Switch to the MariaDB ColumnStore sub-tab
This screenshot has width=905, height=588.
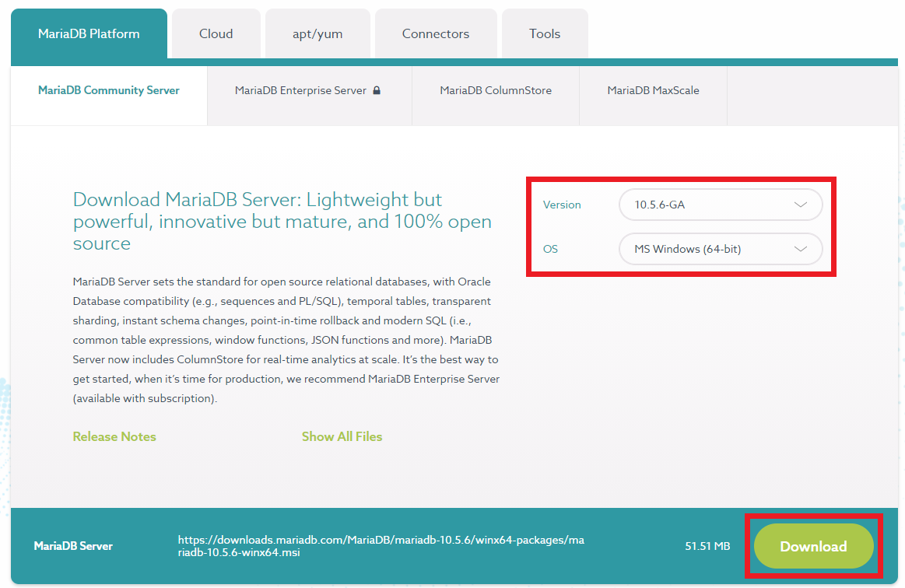(496, 95)
